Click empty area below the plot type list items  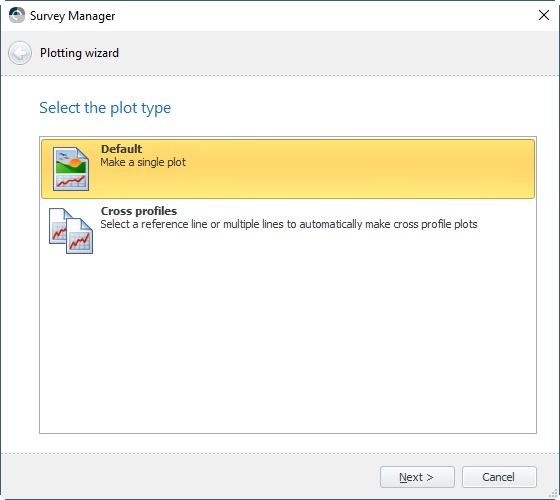288,346
